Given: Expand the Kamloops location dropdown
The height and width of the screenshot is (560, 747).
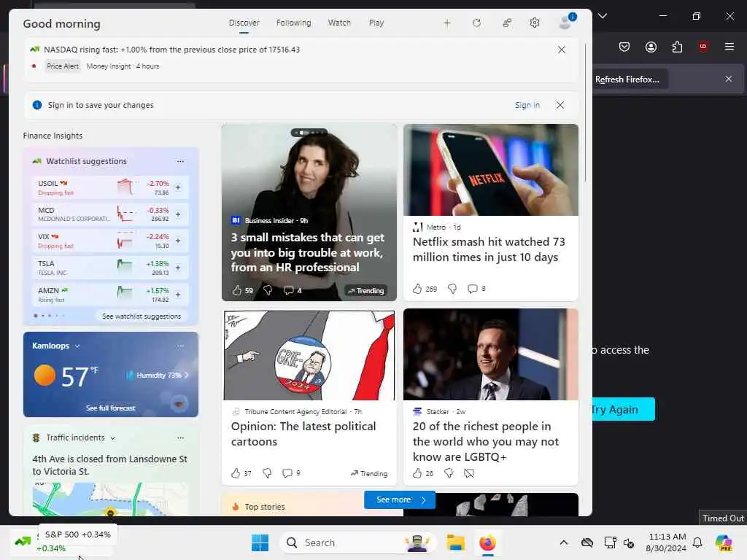Looking at the screenshot, I should pos(77,346).
